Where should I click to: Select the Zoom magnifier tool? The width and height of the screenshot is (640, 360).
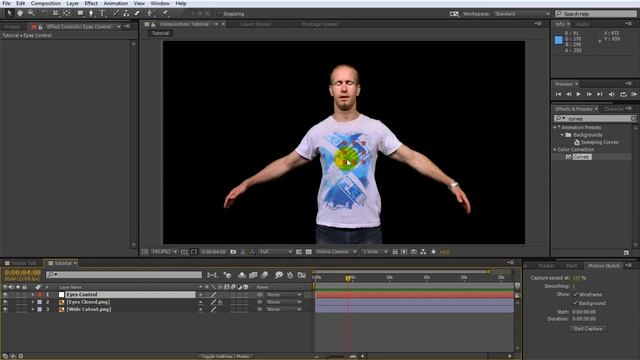(x=31, y=13)
